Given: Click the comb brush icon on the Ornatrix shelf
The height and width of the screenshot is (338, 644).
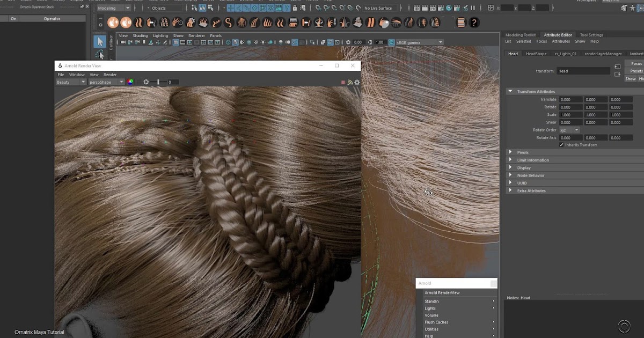Looking at the screenshot, I should click(293, 23).
